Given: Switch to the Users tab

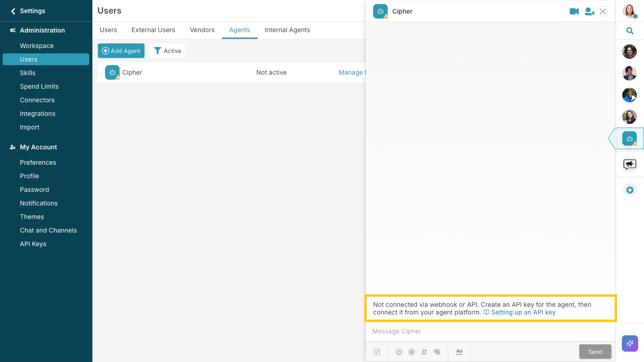Looking at the screenshot, I should tap(108, 30).
